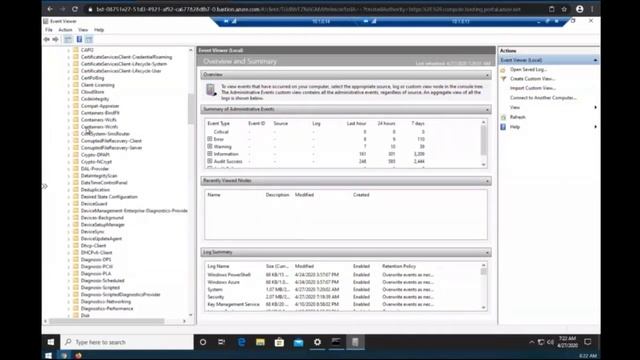Click Open Saved Log action
640x360 pixels.
[x=528, y=70]
